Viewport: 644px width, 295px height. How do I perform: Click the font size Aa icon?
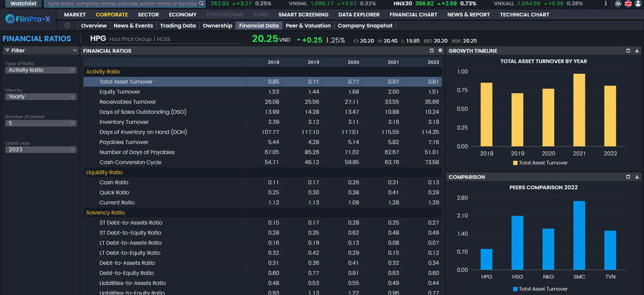[618, 4]
